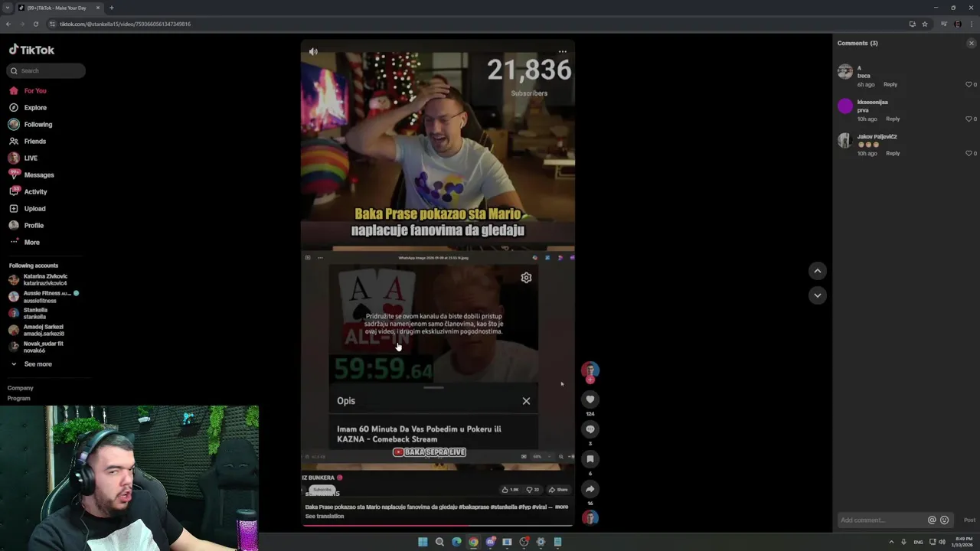
Task: Click the Chrome address bar URL
Action: [x=125, y=24]
